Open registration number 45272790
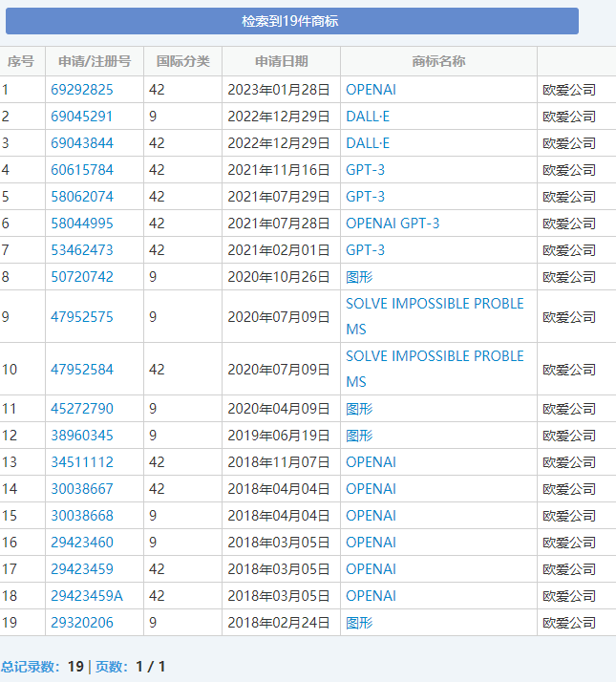 click(x=82, y=409)
